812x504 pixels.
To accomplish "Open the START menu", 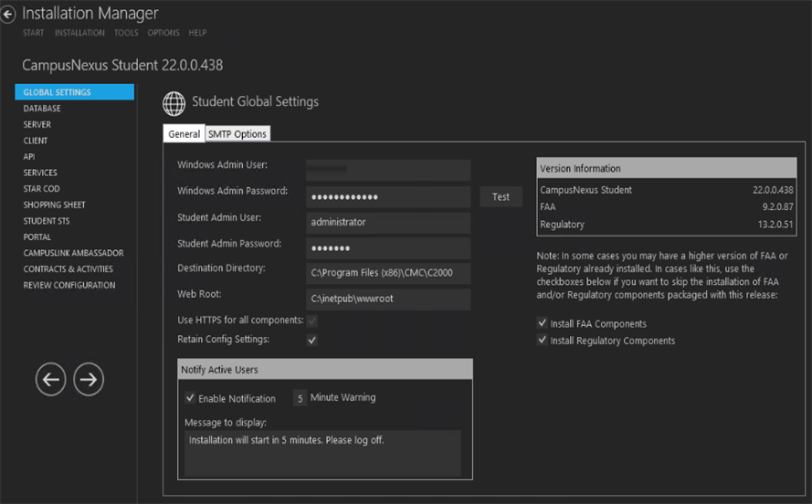I will point(33,33).
